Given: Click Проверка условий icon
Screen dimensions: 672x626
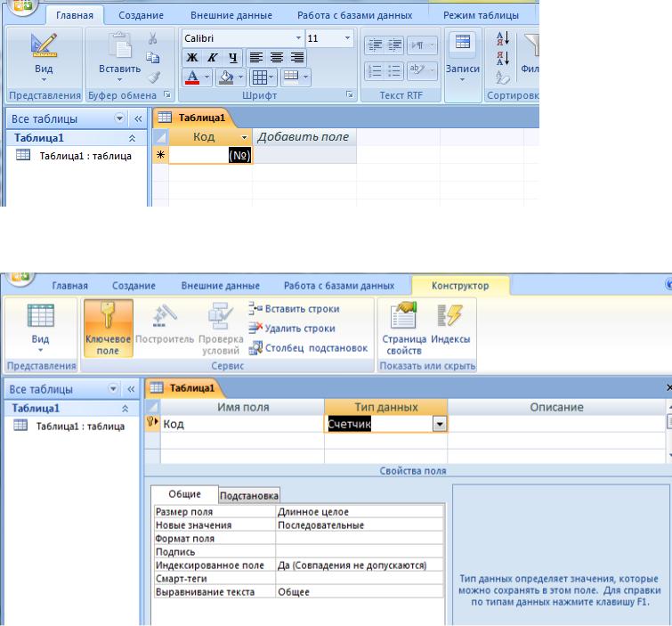Looking at the screenshot, I should coord(221,329).
